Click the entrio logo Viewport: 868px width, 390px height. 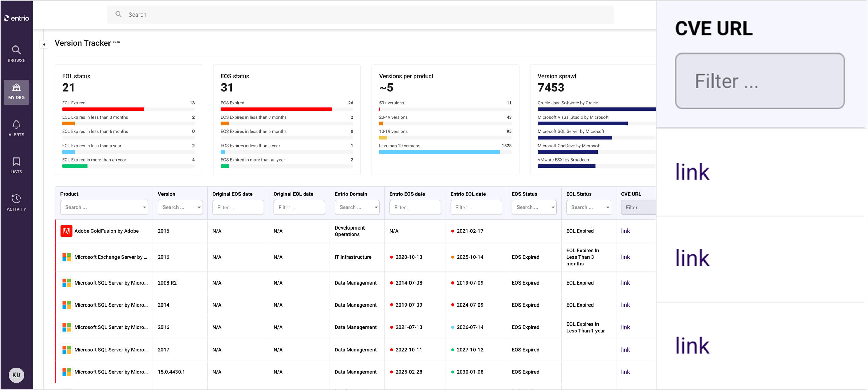(16, 18)
